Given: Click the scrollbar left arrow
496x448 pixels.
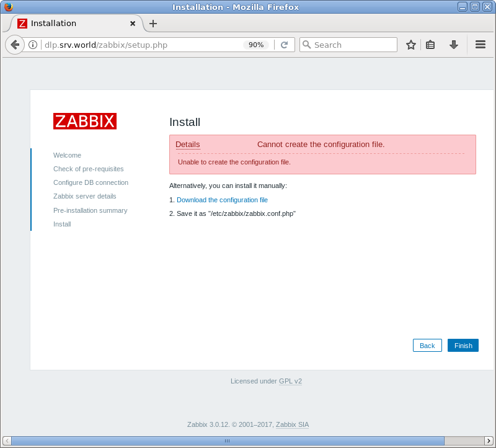Looking at the screenshot, I should coord(7,441).
